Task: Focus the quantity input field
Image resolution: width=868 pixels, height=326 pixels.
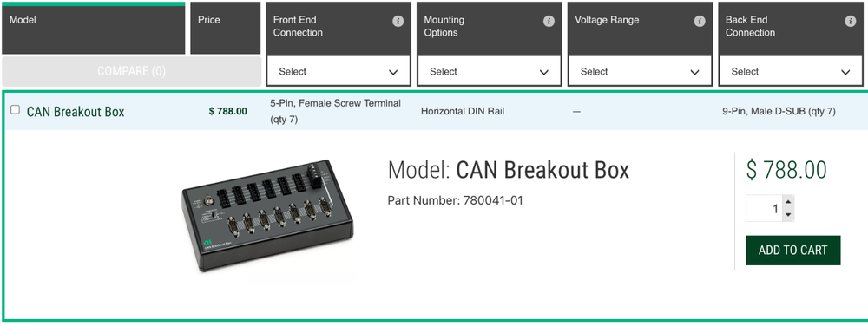Action: point(765,208)
